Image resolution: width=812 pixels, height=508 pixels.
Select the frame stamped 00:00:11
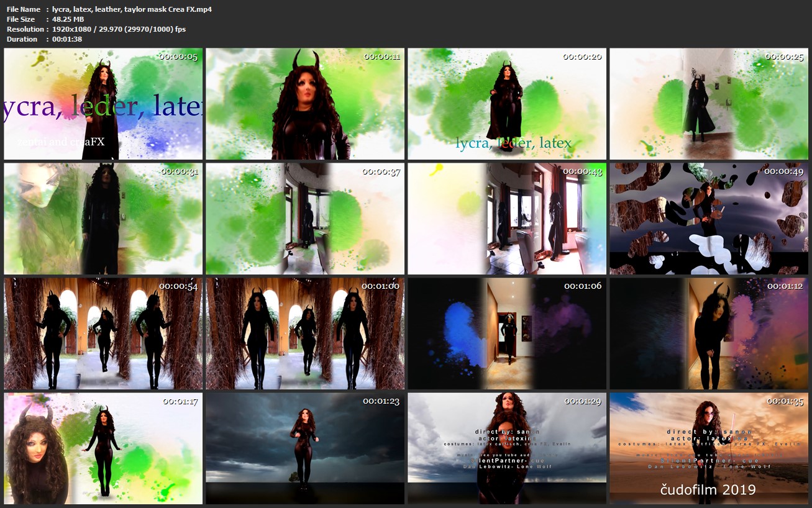(305, 104)
